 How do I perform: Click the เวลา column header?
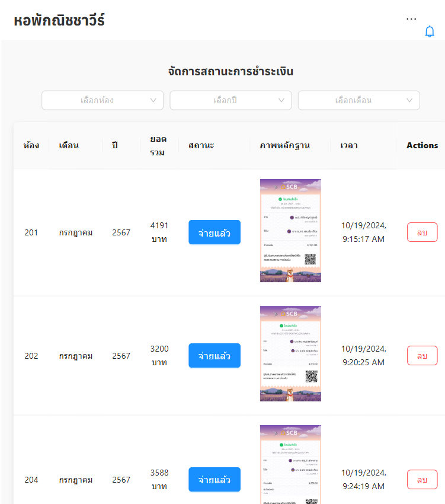click(x=349, y=145)
